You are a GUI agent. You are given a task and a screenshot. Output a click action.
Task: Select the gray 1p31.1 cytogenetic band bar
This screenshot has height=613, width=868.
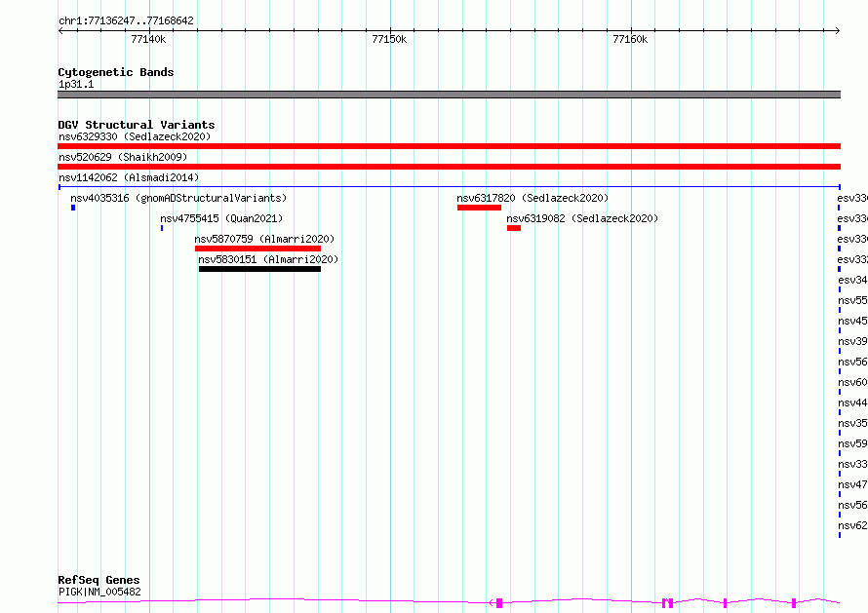[x=449, y=95]
